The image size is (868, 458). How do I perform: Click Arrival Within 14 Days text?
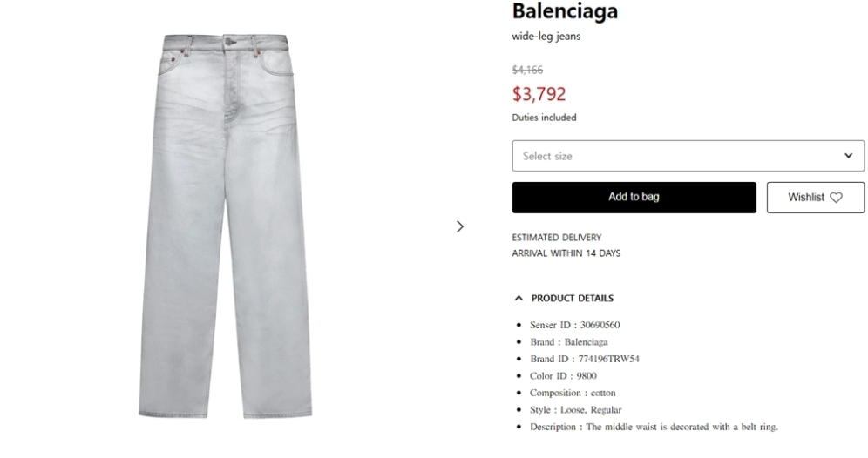[566, 253]
